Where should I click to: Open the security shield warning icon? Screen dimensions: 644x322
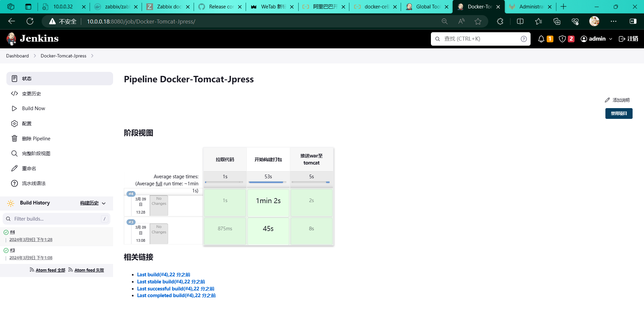click(562, 39)
